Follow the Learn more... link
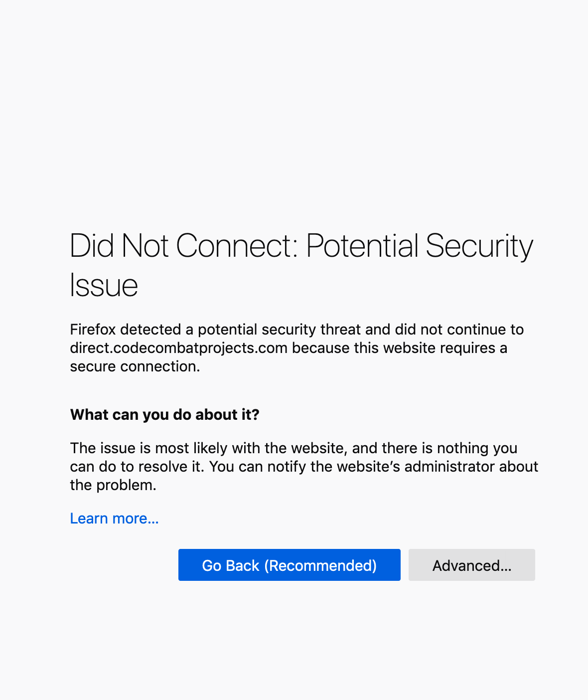The height and width of the screenshot is (700, 588). click(114, 519)
